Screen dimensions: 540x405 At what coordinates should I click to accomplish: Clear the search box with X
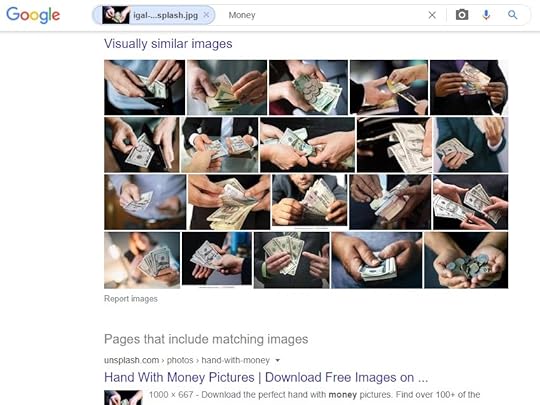[x=432, y=15]
